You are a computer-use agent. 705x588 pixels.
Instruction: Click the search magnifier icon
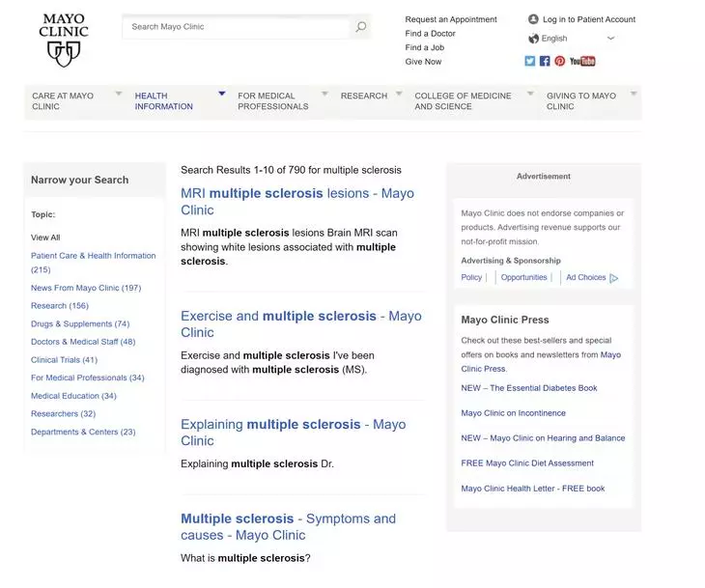[x=360, y=26]
